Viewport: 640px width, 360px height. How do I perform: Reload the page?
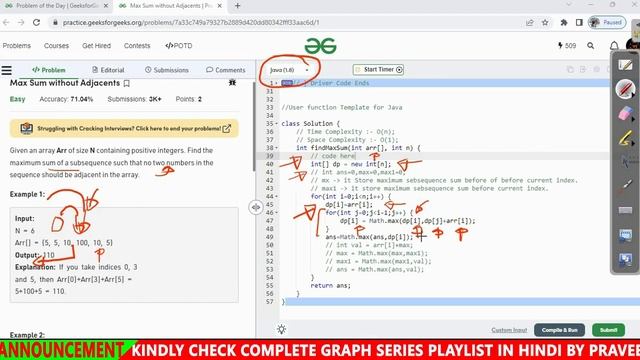coord(36,22)
